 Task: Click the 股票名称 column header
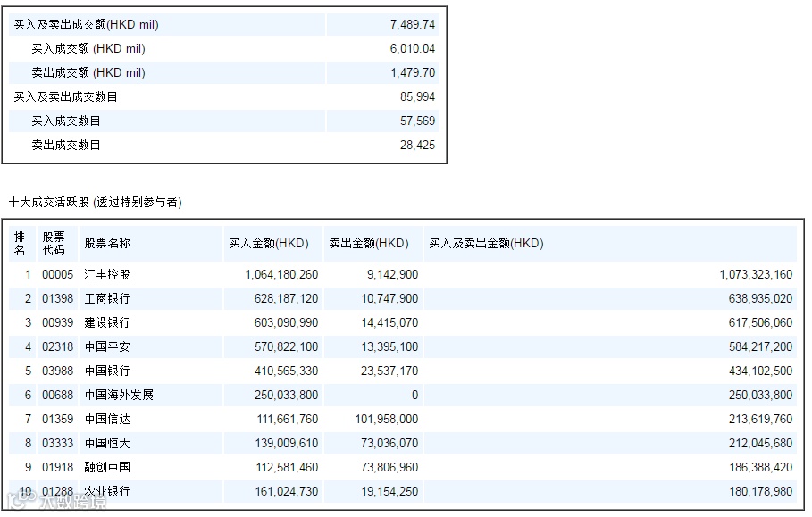107,243
